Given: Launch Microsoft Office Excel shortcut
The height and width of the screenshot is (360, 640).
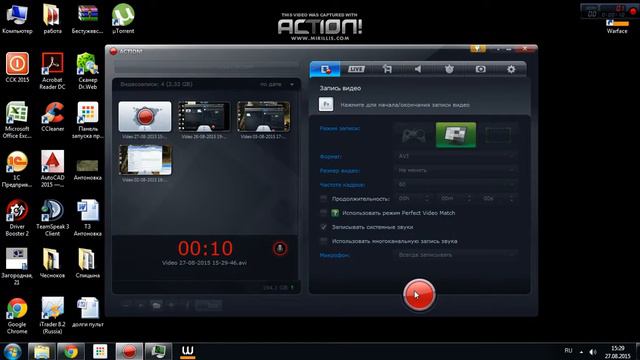Looking at the screenshot, I should pyautogui.click(x=17, y=120).
